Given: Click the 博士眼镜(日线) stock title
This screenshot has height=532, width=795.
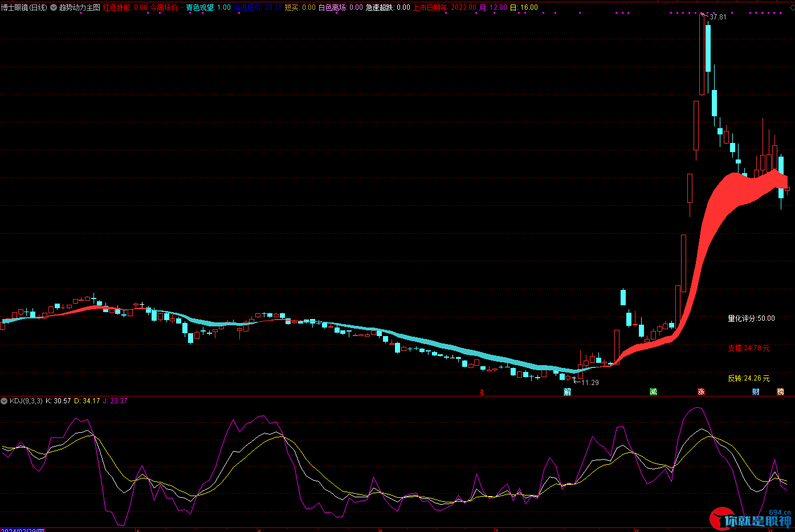Looking at the screenshot, I should pyautogui.click(x=24, y=7).
